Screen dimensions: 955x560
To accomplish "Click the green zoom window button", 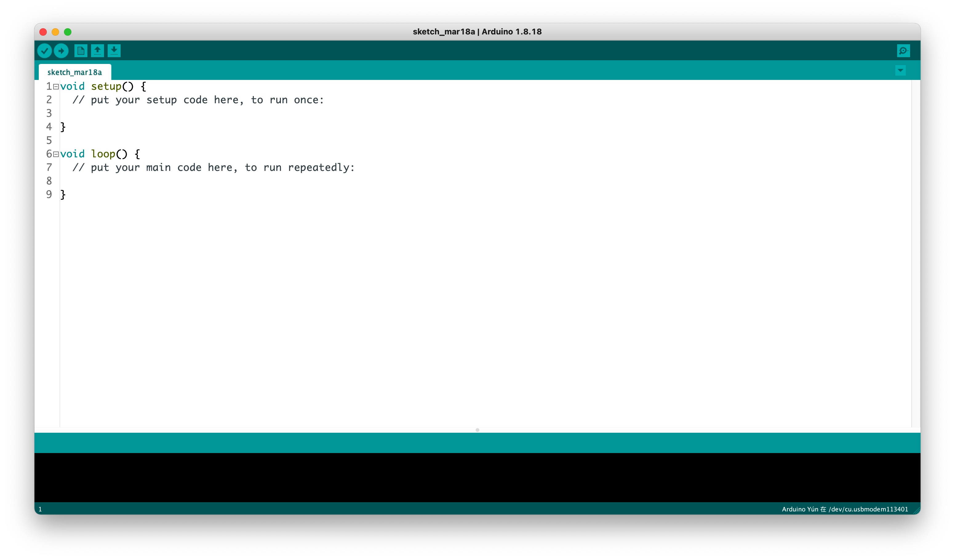I will pos(68,32).
